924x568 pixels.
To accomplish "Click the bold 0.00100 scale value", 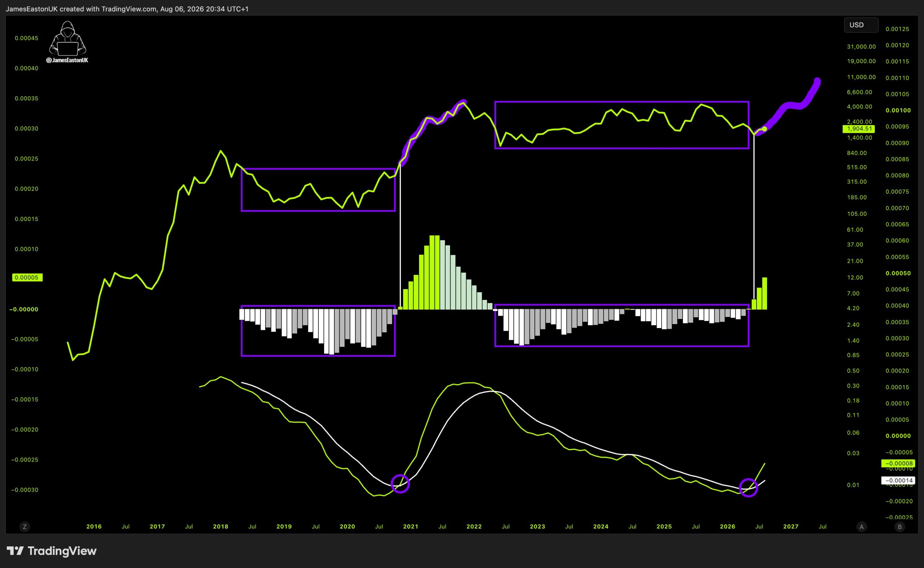I will [x=898, y=110].
